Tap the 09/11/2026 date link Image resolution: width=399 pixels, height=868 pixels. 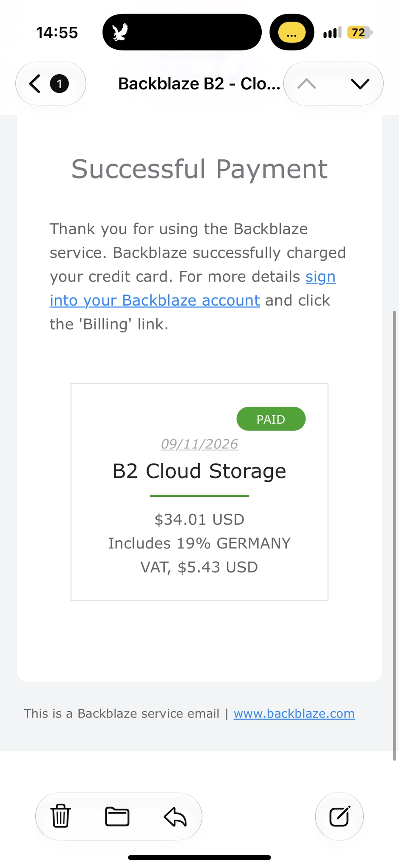coord(199,444)
